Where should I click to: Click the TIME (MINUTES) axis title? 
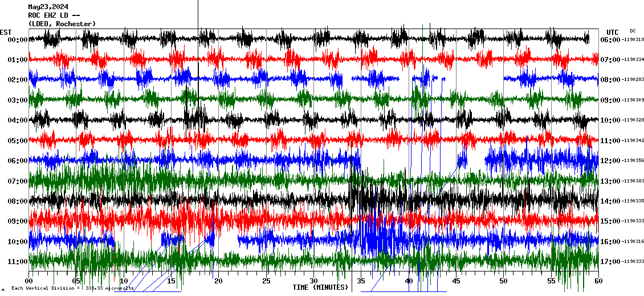(x=320, y=287)
